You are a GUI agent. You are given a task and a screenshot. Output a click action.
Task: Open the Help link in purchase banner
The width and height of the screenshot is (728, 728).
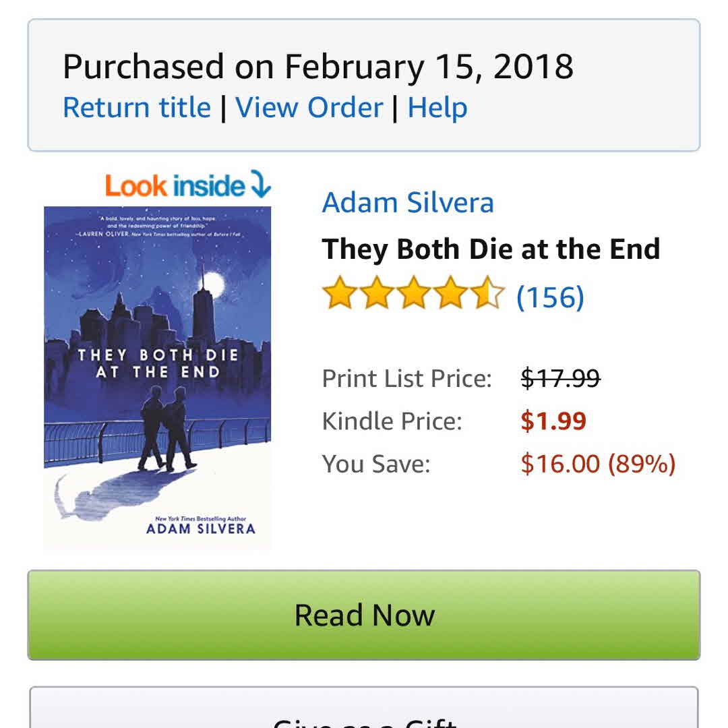[x=437, y=108]
